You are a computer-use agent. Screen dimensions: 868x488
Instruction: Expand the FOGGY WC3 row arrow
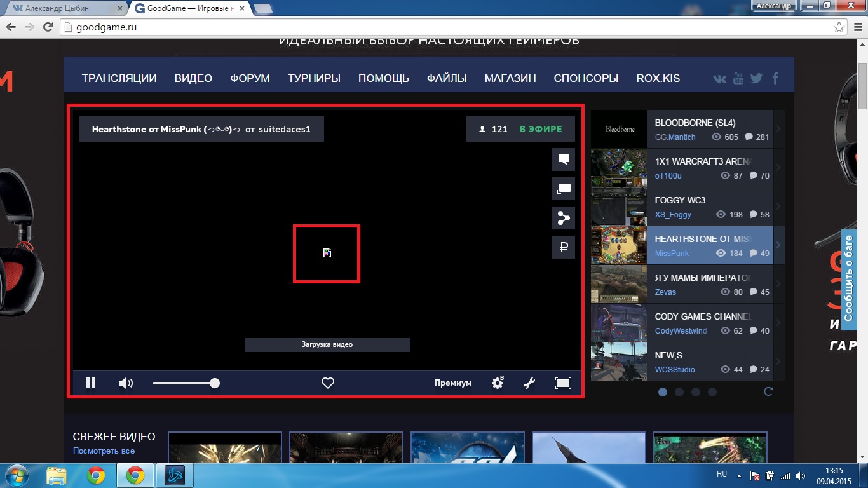point(779,207)
